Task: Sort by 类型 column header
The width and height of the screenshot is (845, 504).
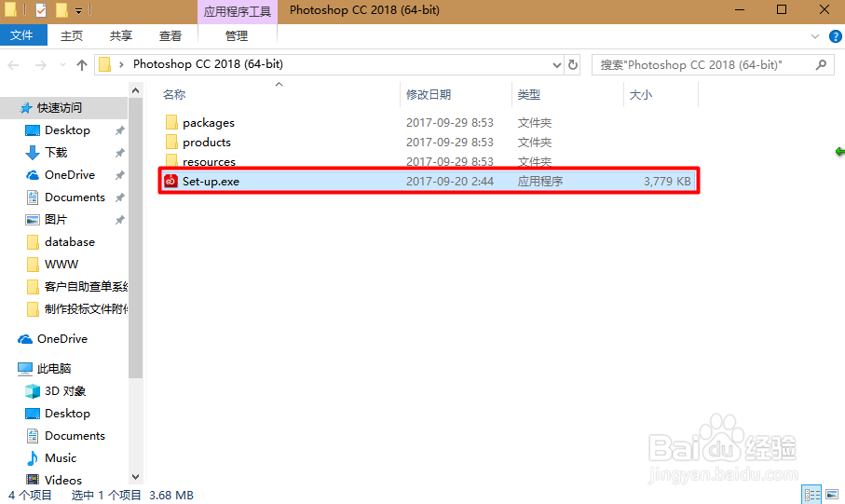Action: 528,95
